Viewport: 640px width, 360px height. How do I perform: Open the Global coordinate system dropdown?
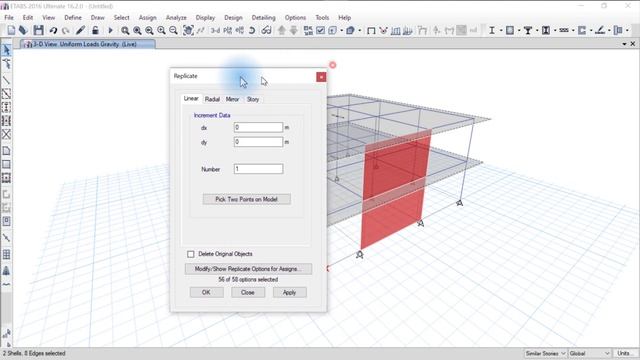pyautogui.click(x=590, y=353)
